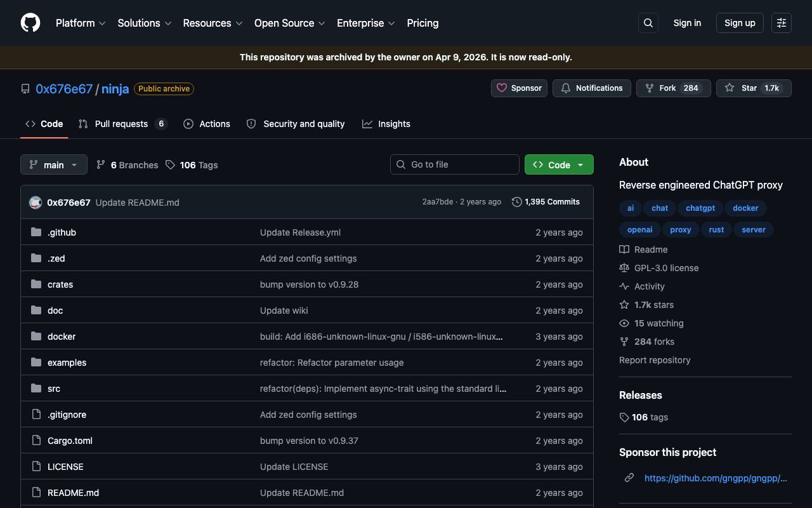Expand the Platform menu
Viewport: 812px width, 508px height.
pyautogui.click(x=80, y=23)
